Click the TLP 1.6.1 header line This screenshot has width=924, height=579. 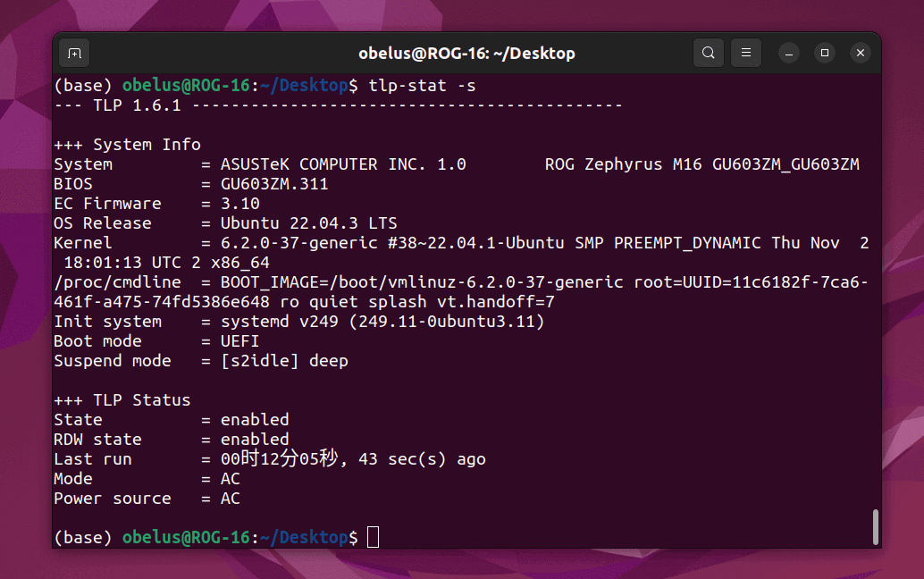tap(339, 106)
